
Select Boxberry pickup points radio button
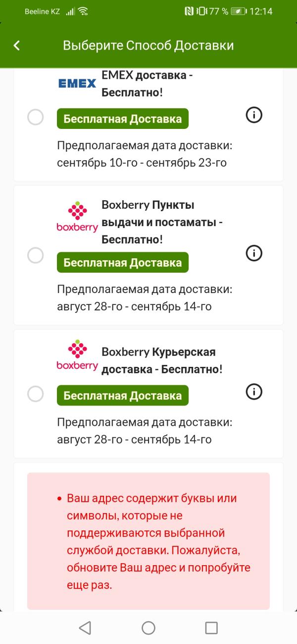(x=35, y=255)
